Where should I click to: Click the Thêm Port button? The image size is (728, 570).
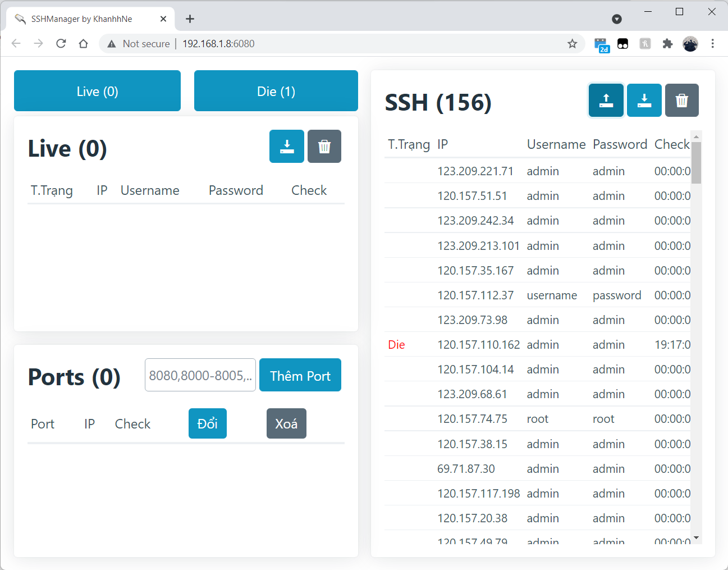300,375
